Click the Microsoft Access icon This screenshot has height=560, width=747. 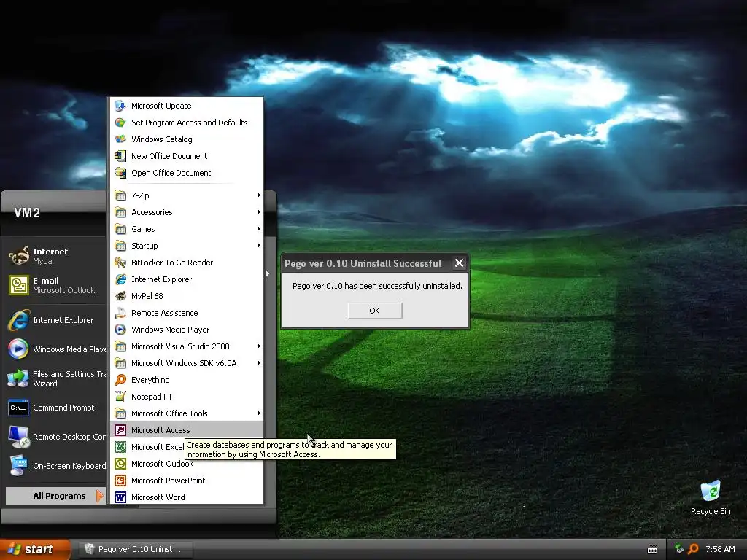(120, 430)
